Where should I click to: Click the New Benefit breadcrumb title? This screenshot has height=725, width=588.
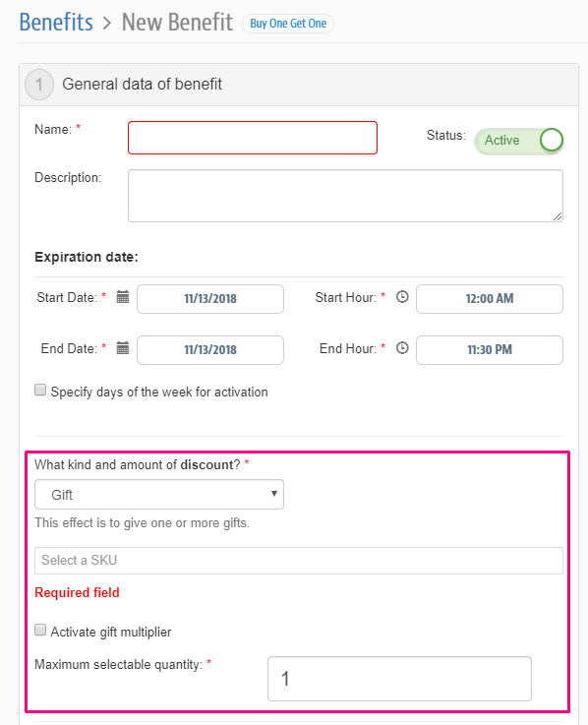177,23
